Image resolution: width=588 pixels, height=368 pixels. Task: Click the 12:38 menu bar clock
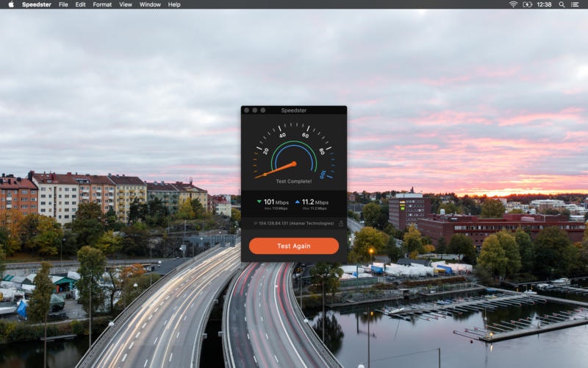point(544,4)
